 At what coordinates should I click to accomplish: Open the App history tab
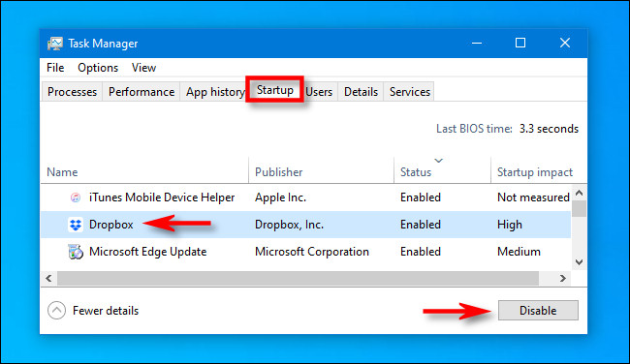(x=213, y=92)
